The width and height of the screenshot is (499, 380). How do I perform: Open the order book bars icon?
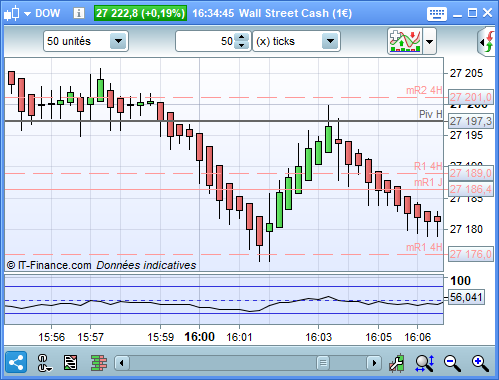pyautogui.click(x=99, y=363)
